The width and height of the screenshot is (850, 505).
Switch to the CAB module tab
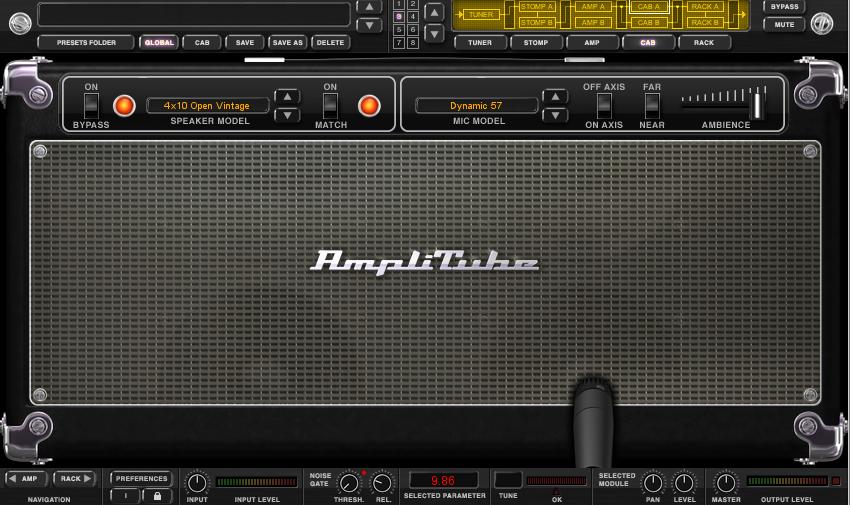click(x=648, y=43)
